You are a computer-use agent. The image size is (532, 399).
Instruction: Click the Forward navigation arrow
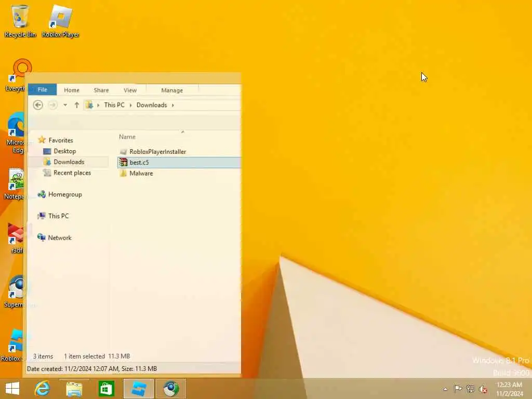tap(52, 105)
